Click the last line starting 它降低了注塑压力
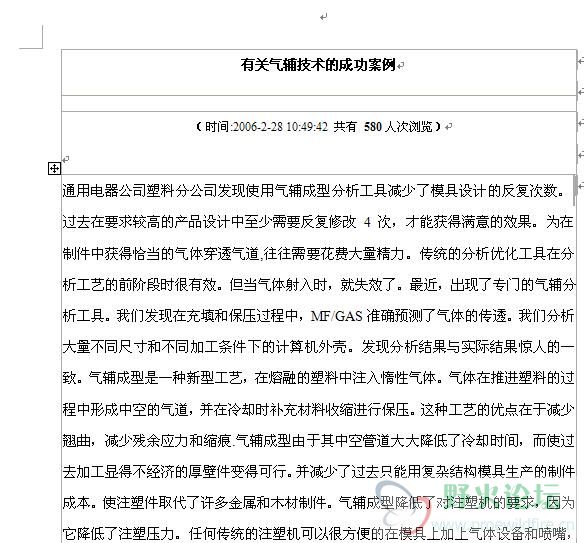This screenshot has width=584, height=543. coord(318,534)
